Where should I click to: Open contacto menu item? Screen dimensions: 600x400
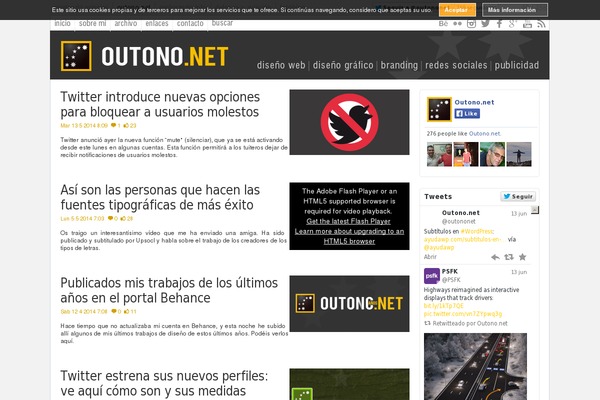(190, 23)
